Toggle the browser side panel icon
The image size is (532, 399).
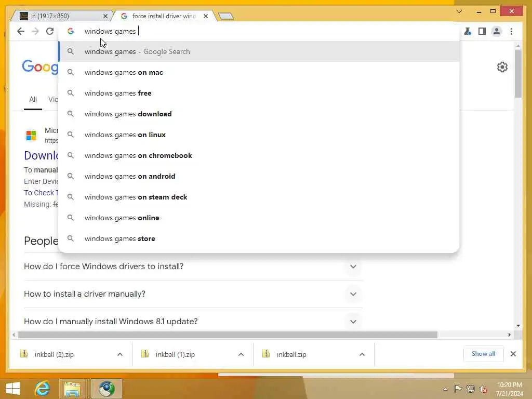482,31
